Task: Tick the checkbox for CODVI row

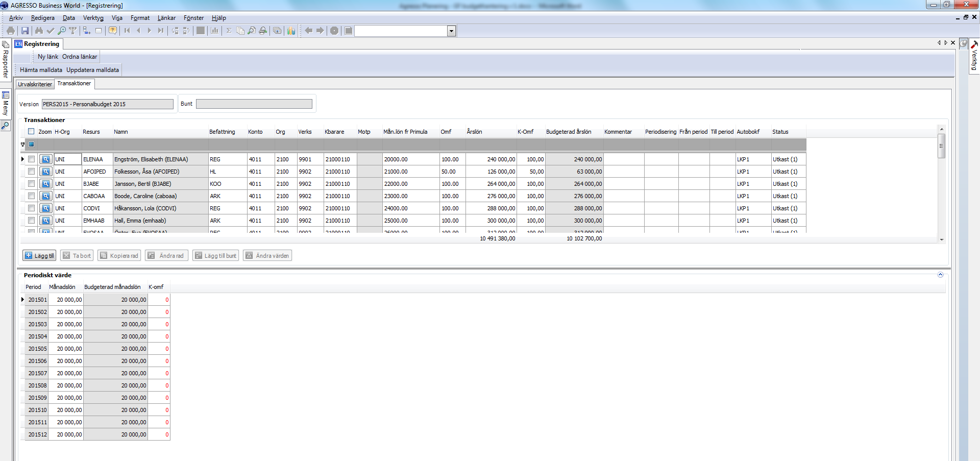Action: point(31,208)
